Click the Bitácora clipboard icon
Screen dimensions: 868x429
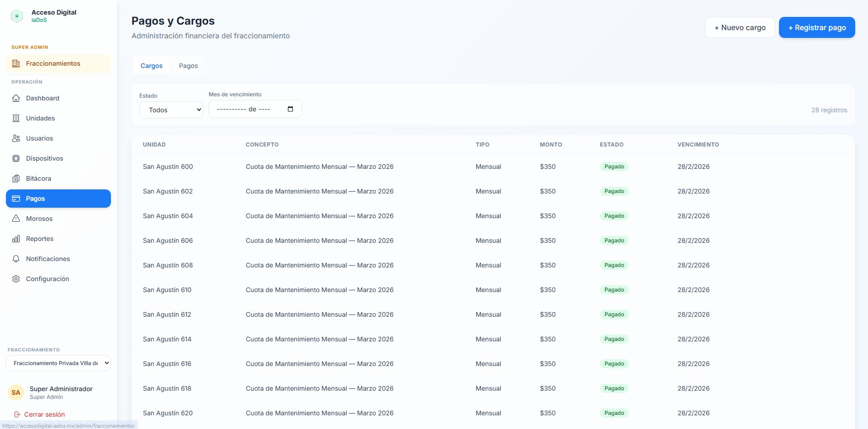[x=16, y=178]
